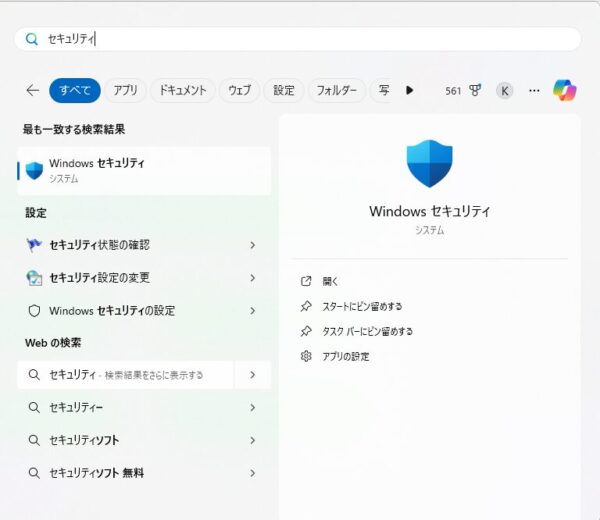The width and height of the screenshot is (600, 520).
Task: Expand chevron for Windows セキュリティの設定
Action: pyautogui.click(x=253, y=311)
